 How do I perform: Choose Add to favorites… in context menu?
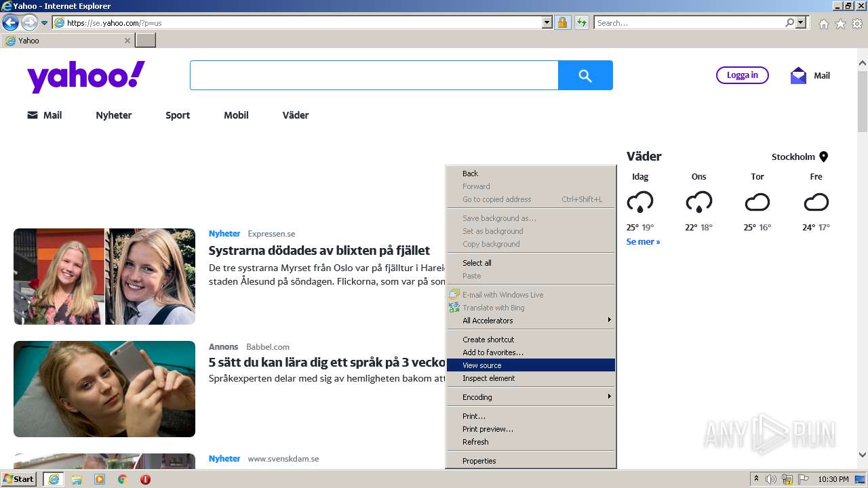click(531, 352)
